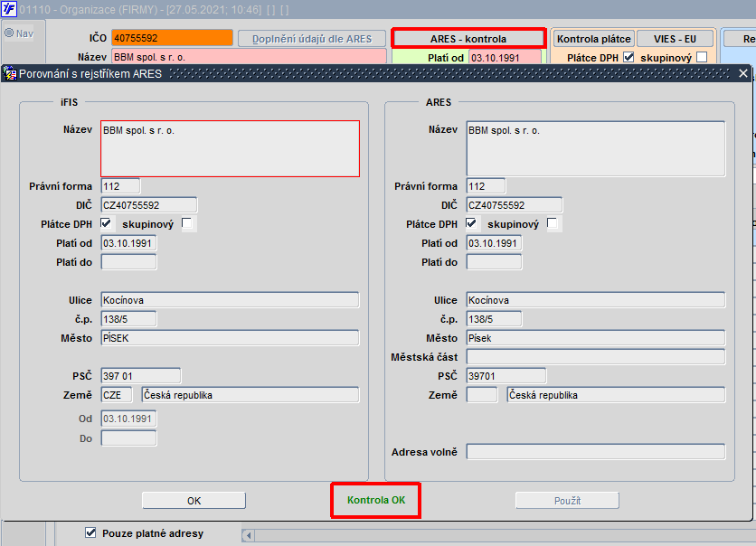The image size is (756, 546).
Task: Toggle Plátce DPH checkbox in ARES panel
Action: click(x=471, y=223)
